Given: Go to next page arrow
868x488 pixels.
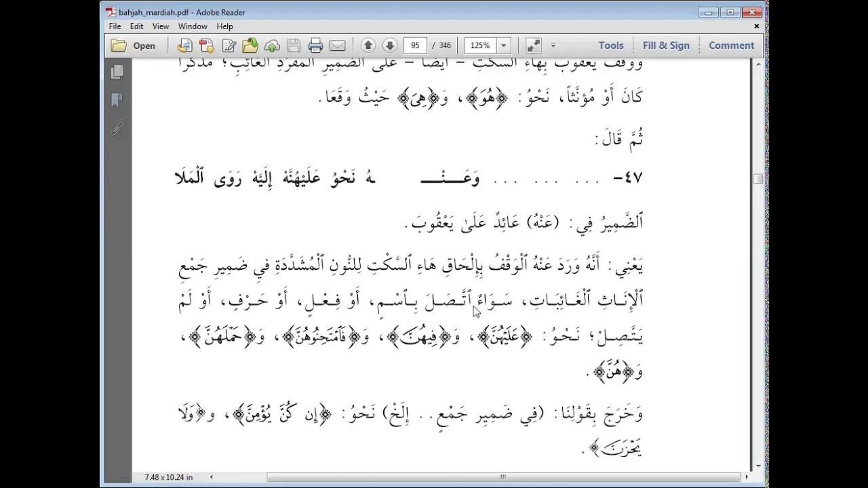Looking at the screenshot, I should click(390, 45).
